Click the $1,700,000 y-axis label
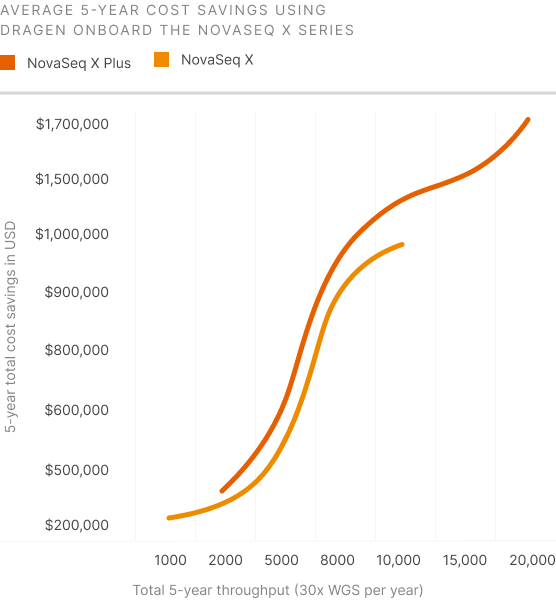556x610 pixels. (x=72, y=124)
